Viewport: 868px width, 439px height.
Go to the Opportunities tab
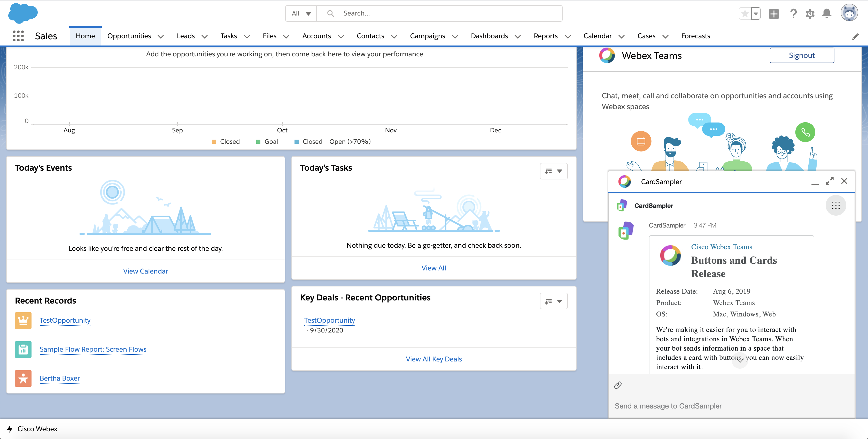129,36
